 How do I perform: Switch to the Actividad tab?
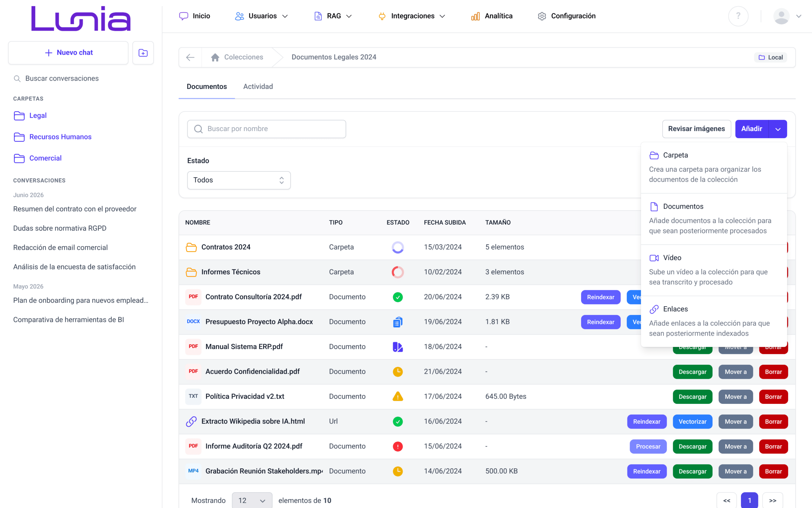tap(258, 87)
